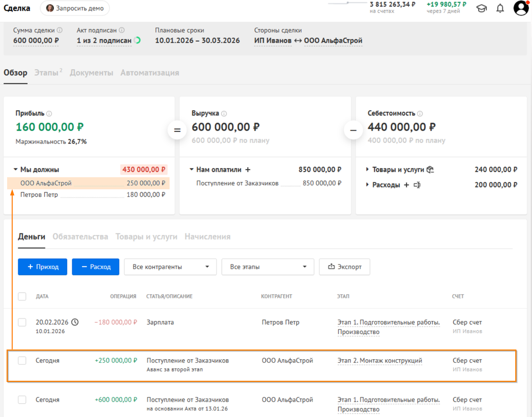Open the user profile avatar menu
Image resolution: width=532 pixels, height=417 pixels.
[521, 8]
